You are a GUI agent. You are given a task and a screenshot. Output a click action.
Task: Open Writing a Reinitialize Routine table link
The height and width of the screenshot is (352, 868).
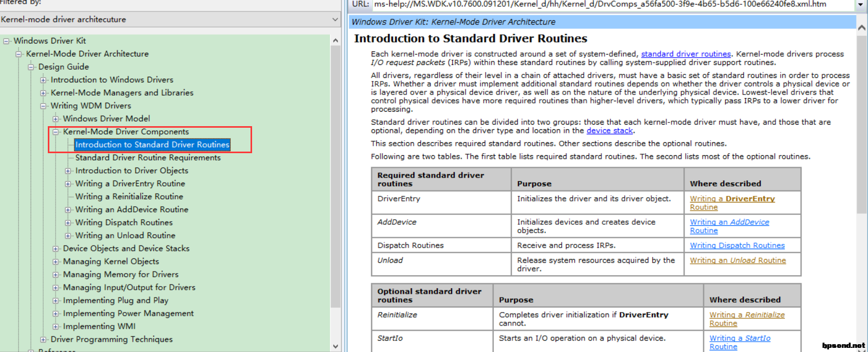click(747, 319)
